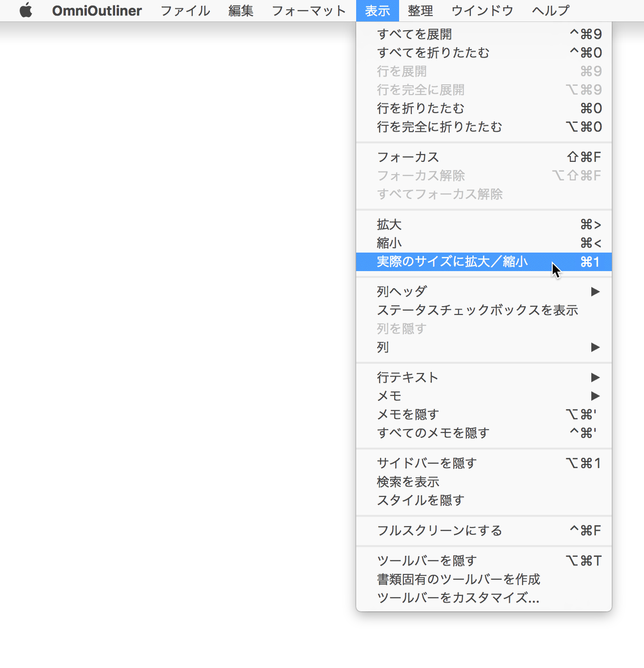Screen dimensions: 644x668
Task: Choose 書類固有のツールバーを作成
Action: coord(484,579)
